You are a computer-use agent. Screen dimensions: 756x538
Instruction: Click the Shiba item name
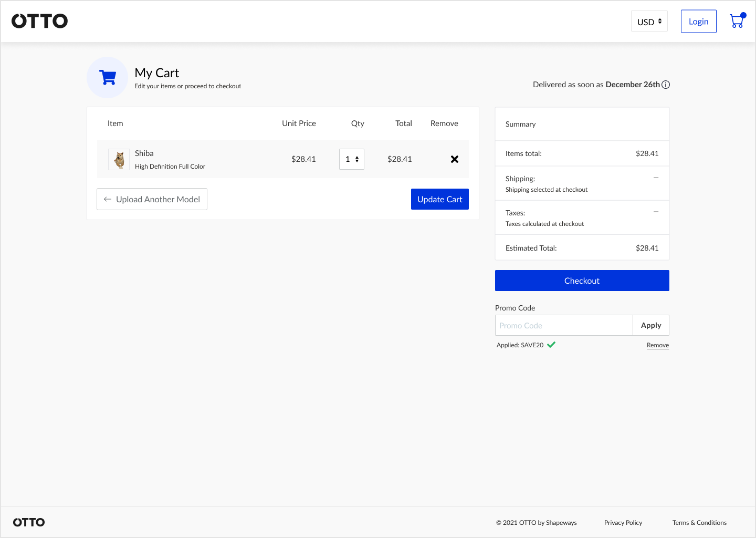(144, 153)
